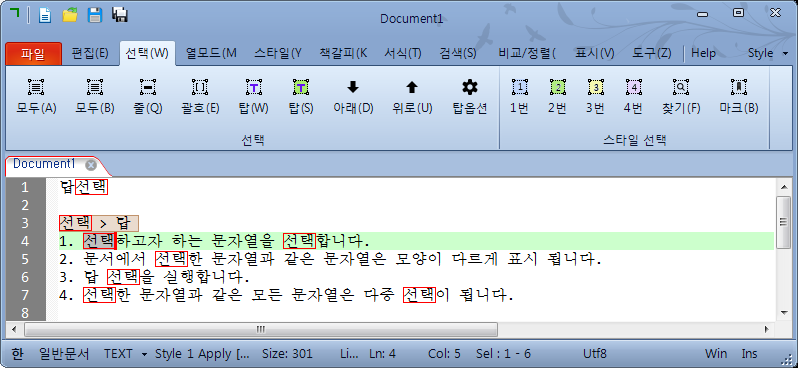Click the Help menu item
Viewport: 798px width, 368px height.
point(703,53)
